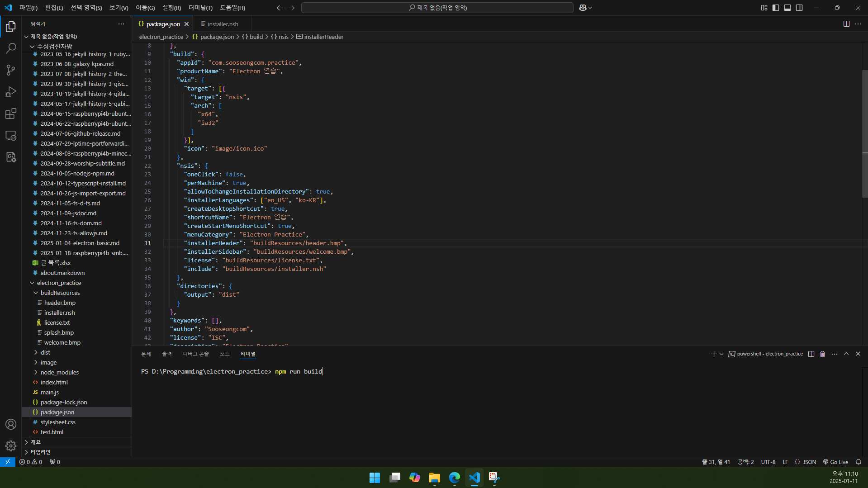
Task: Change indentation spaces setting
Action: coord(745,462)
